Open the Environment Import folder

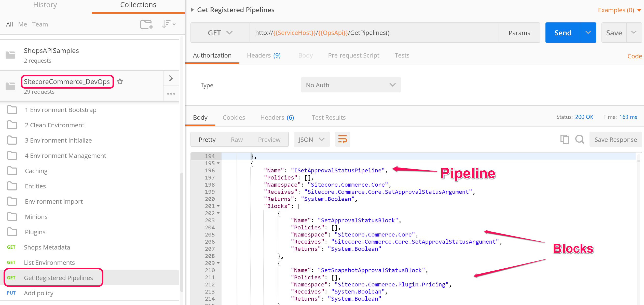point(53,201)
